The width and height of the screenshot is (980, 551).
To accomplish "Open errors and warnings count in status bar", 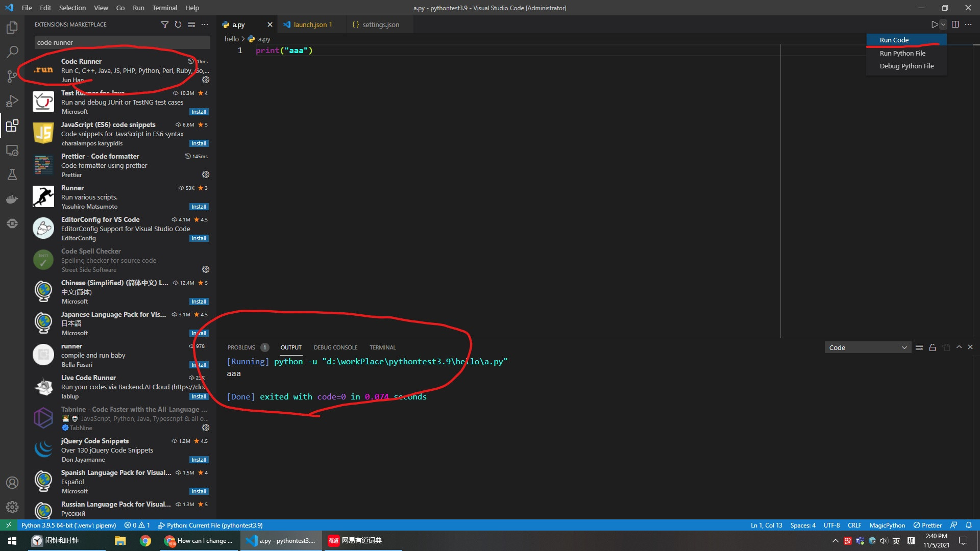I will point(137,525).
